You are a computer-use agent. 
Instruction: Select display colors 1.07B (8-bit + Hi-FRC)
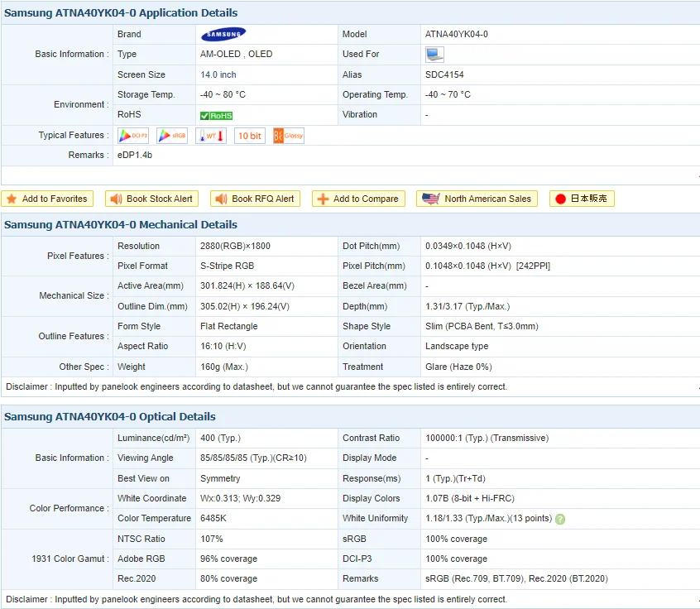tap(470, 498)
